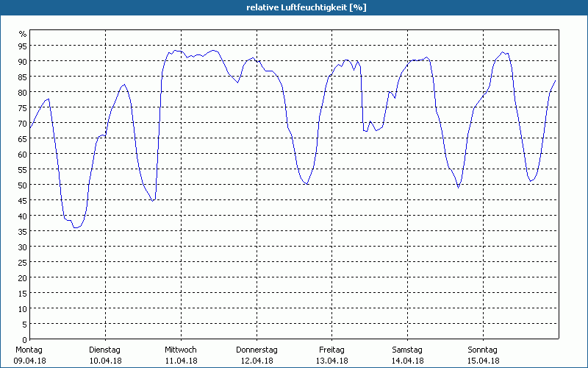Screen dimensions: 588x368
Task: Select the '12.04.18' date label
Action: (x=257, y=361)
